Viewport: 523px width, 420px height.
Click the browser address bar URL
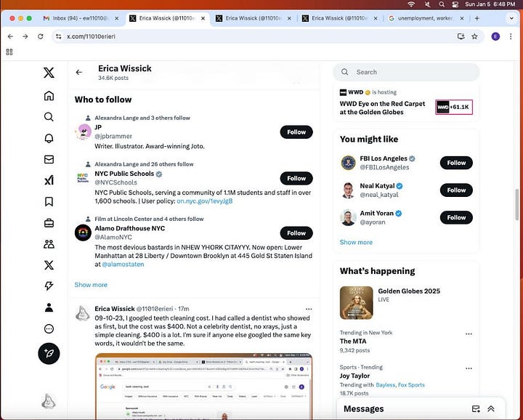point(91,36)
